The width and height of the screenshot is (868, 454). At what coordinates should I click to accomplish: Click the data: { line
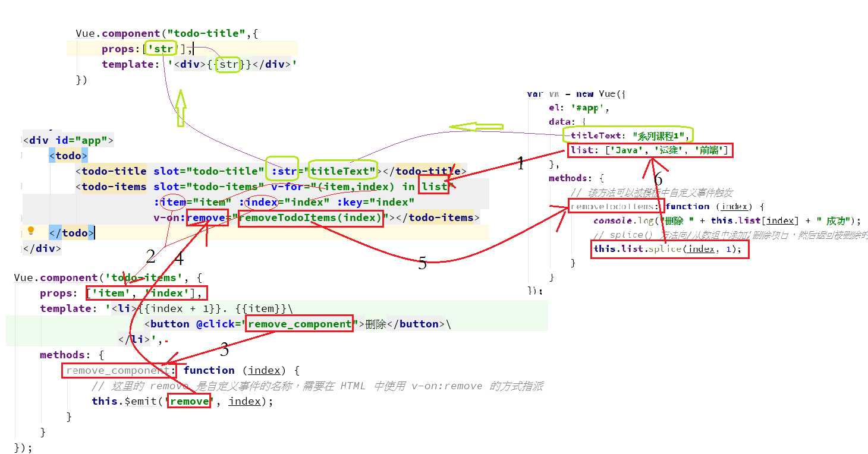(x=567, y=122)
